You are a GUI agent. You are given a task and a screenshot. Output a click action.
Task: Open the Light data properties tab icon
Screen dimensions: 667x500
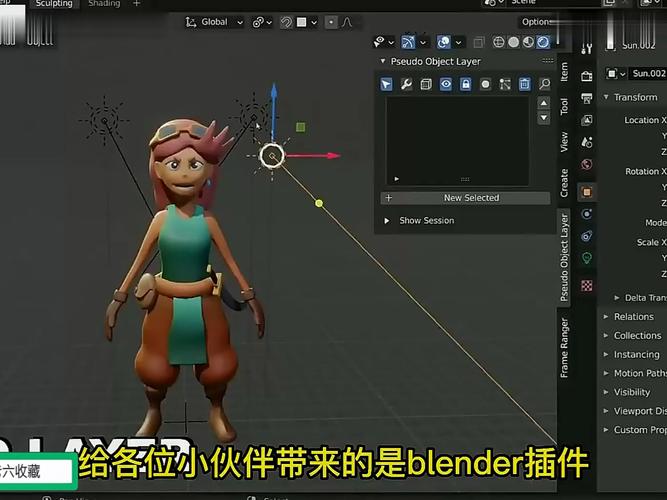tap(587, 258)
